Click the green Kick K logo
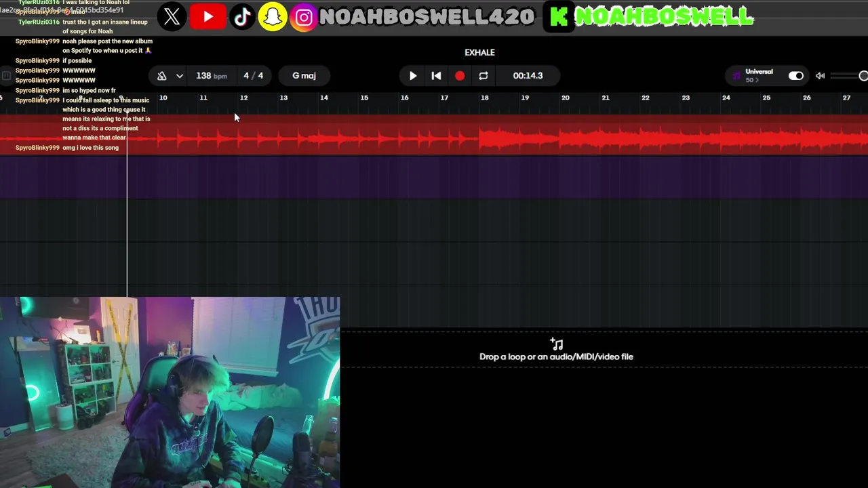The image size is (868, 488). tap(559, 18)
